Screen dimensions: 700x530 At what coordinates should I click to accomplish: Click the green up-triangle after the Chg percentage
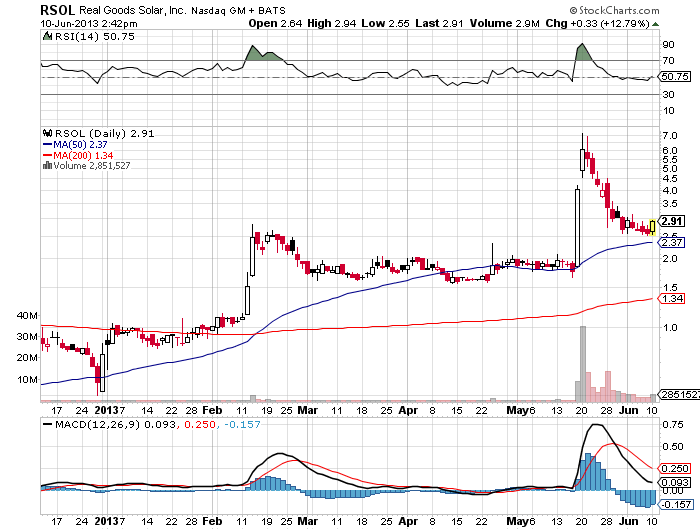coord(655,24)
